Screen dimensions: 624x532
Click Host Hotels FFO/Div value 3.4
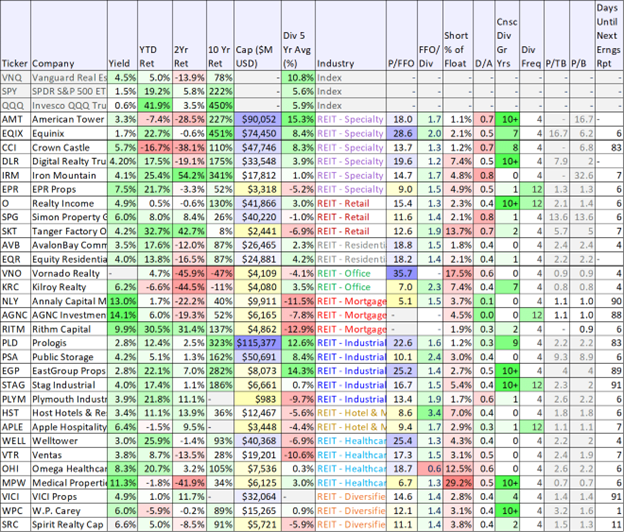coord(430,413)
